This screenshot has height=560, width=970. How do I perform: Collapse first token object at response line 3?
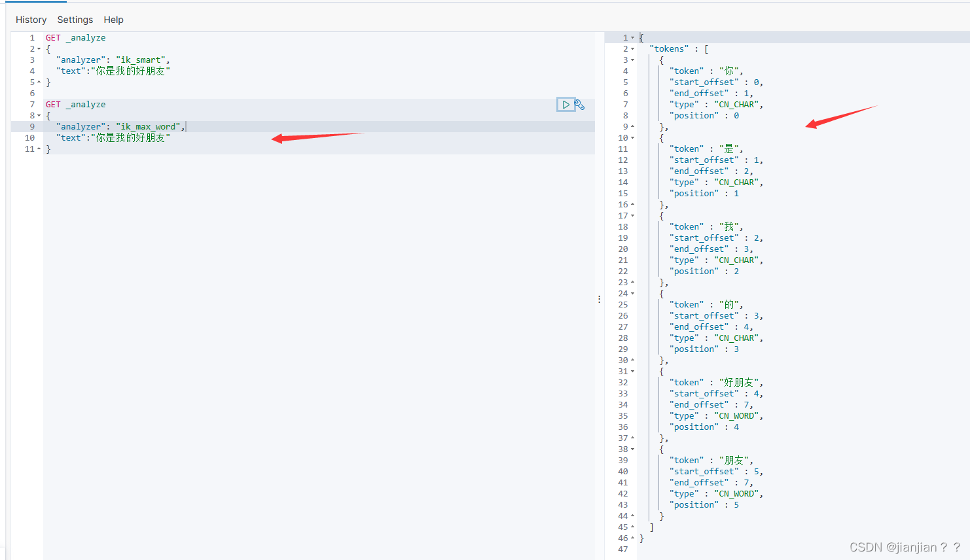632,60
